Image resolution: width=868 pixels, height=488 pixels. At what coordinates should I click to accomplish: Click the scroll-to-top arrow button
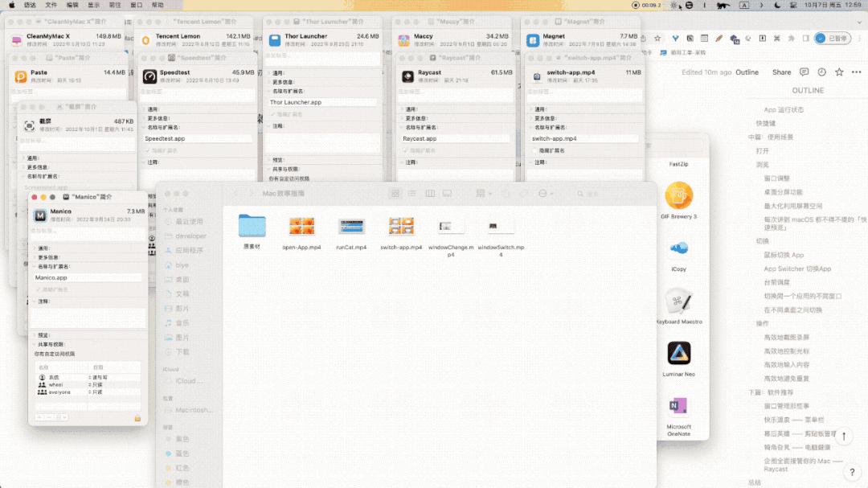[x=844, y=436]
